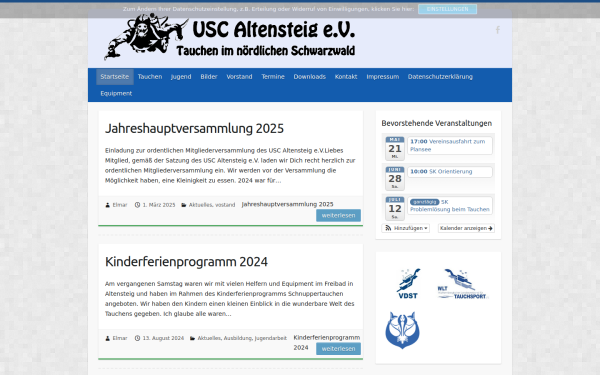Click author icon beside Elmar in Jahreshauptversammlung post
The image size is (600, 375).
tap(108, 205)
